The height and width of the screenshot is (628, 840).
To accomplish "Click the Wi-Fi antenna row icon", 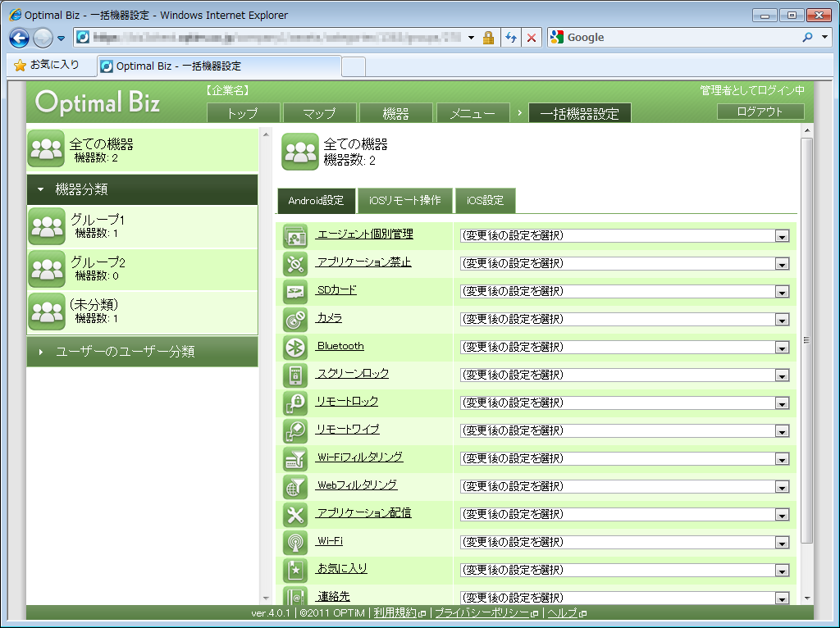I will 295,543.
